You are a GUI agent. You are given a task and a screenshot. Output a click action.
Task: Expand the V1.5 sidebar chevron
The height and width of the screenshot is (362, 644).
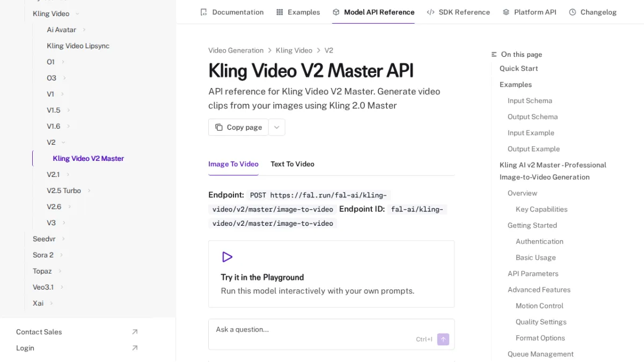click(69, 110)
